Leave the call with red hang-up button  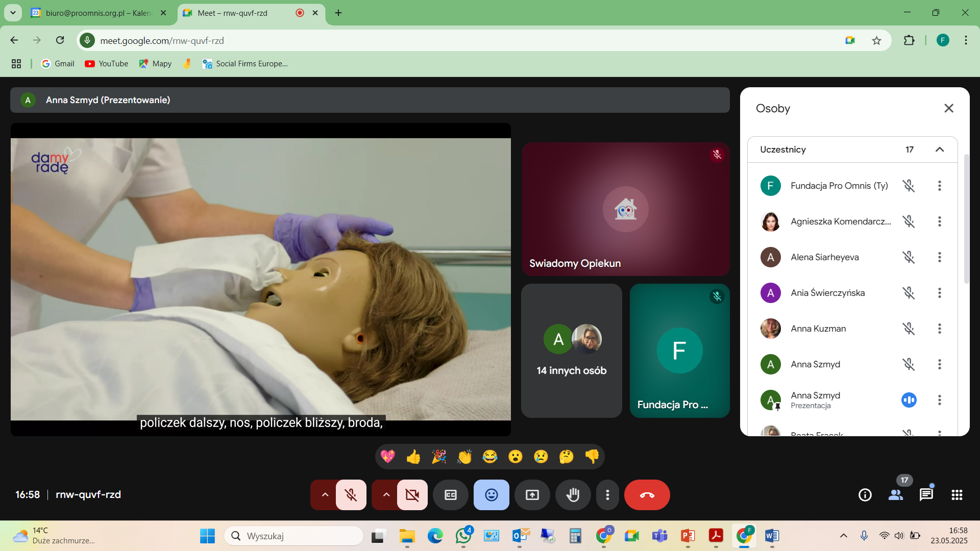coord(647,495)
